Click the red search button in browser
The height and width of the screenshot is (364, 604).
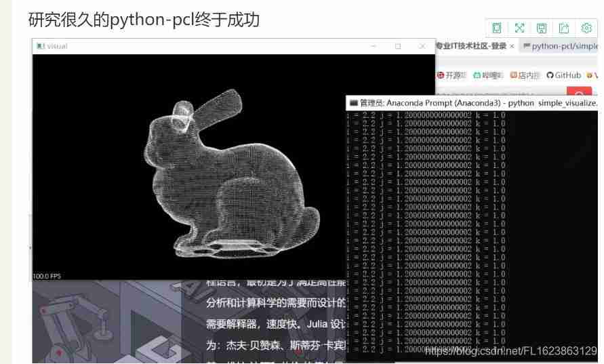(579, 92)
